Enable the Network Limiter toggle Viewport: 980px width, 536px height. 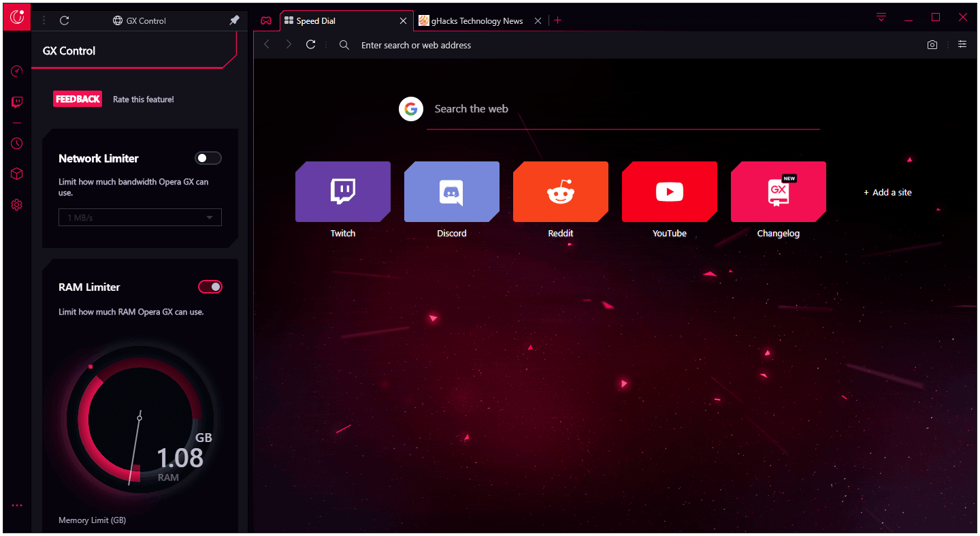click(x=208, y=158)
